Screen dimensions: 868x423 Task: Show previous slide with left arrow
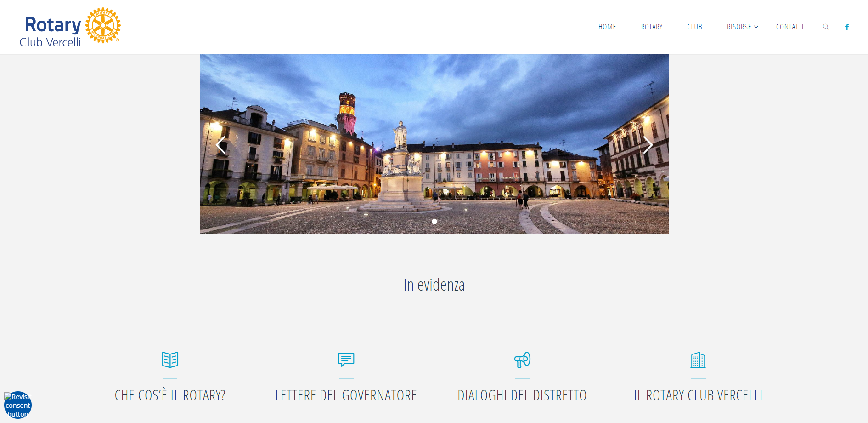coord(221,145)
